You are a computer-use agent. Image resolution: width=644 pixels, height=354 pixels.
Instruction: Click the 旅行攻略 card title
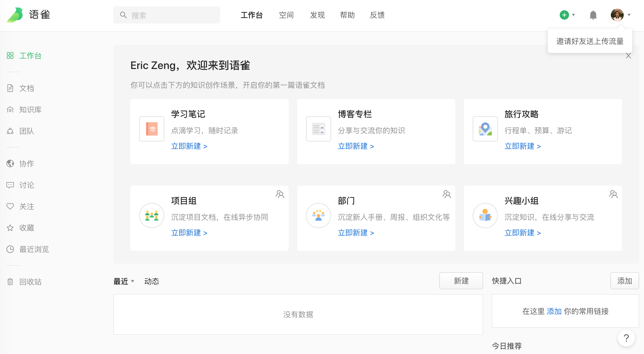coord(522,114)
